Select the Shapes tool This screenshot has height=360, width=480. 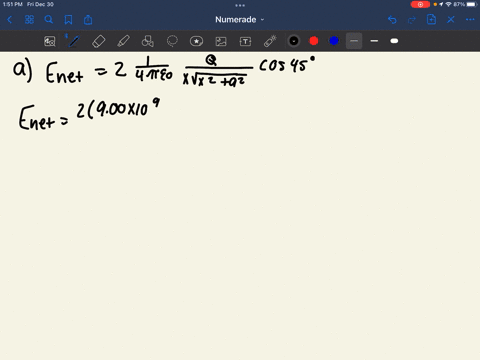click(x=147, y=41)
